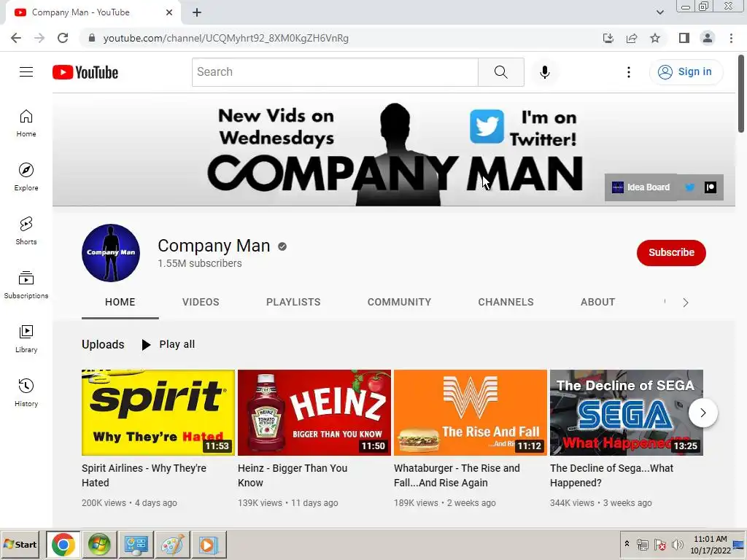The height and width of the screenshot is (560, 747).
Task: Click install app icon in address bar
Action: (x=608, y=38)
